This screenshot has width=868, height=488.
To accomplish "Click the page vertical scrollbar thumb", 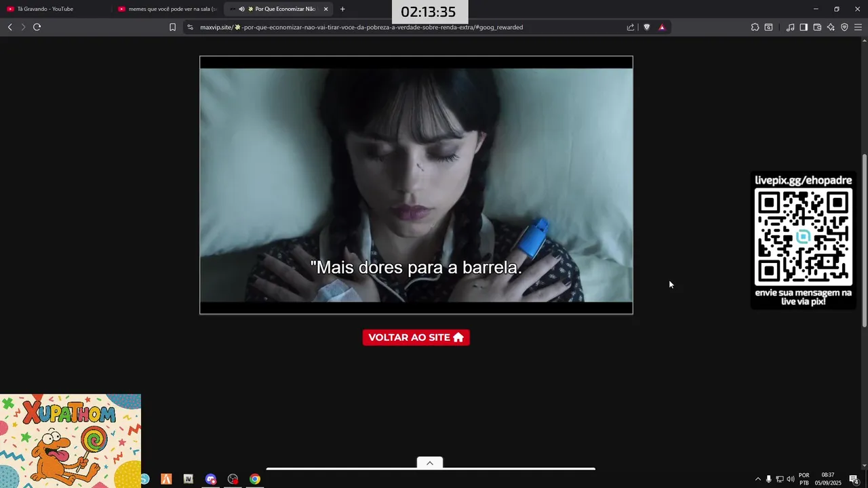I will click(x=864, y=241).
